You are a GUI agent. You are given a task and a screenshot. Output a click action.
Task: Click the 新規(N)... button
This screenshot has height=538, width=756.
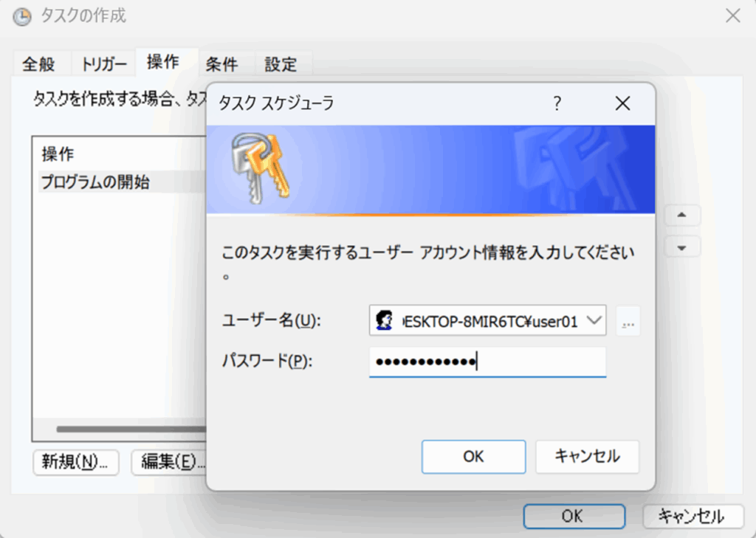click(x=75, y=462)
